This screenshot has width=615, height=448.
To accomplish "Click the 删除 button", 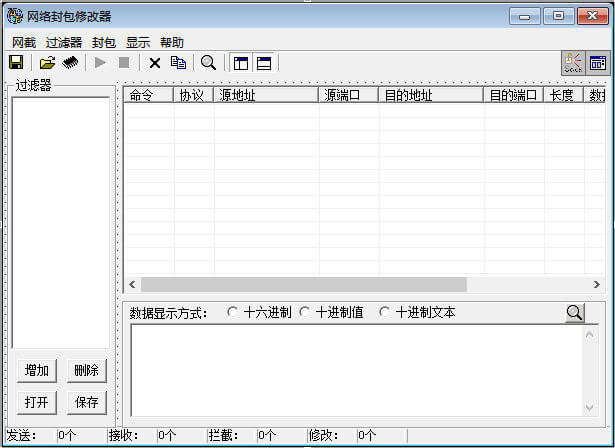I will 86,371.
